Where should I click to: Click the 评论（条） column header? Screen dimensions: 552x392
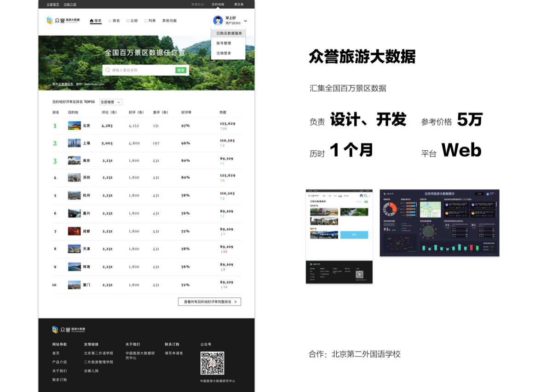(x=109, y=112)
